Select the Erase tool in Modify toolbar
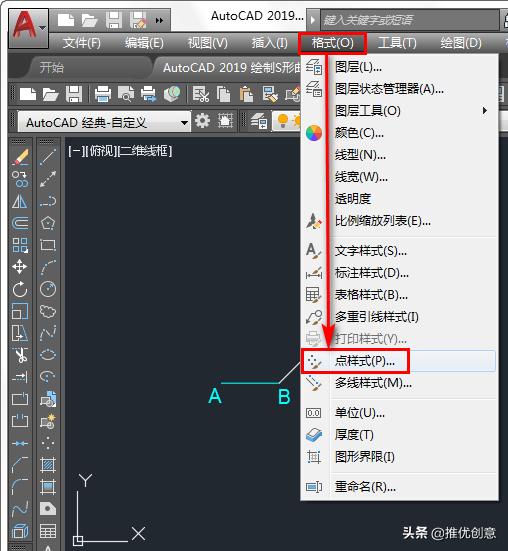The width and height of the screenshot is (508, 551). pyautogui.click(x=20, y=157)
